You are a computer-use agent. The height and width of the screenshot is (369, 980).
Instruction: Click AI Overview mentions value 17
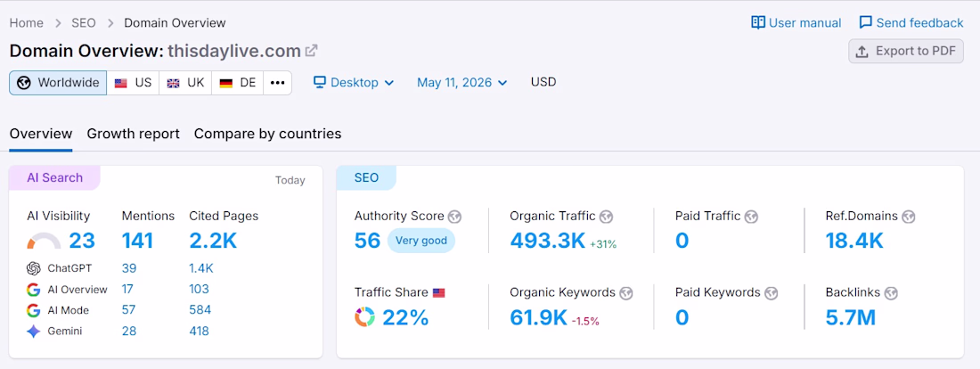click(x=128, y=289)
